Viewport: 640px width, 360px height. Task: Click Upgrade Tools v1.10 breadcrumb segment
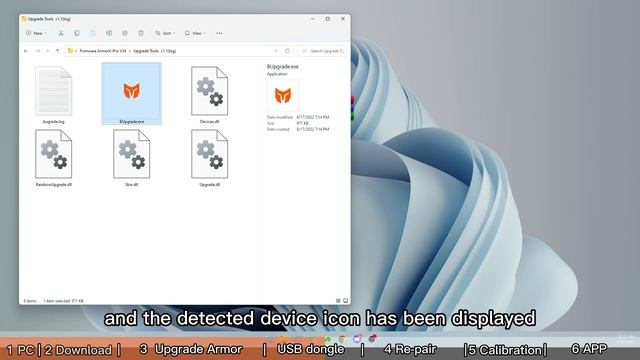(155, 51)
